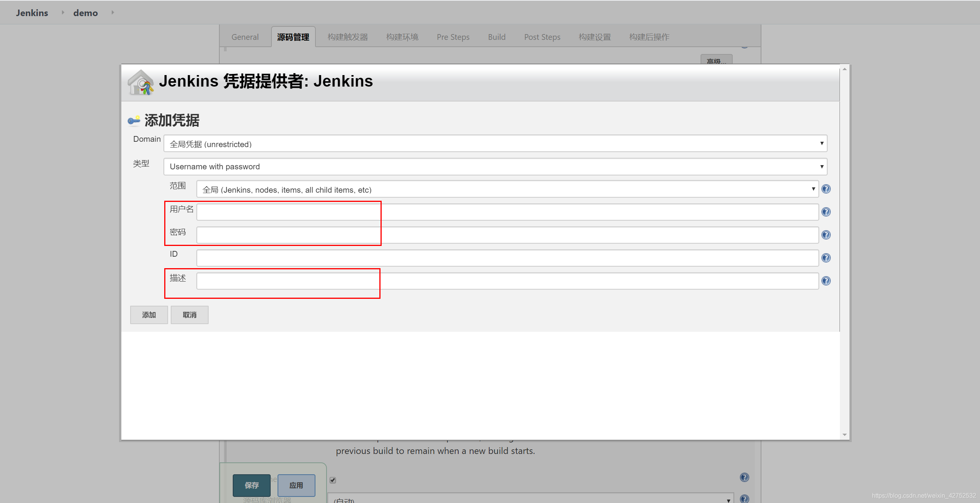Click help icon by the (自动) dropdown

(x=744, y=498)
